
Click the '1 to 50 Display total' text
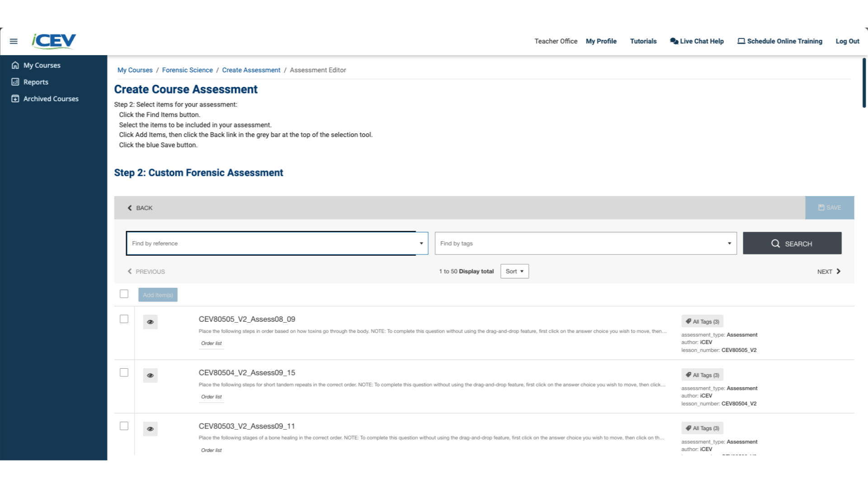(x=466, y=271)
